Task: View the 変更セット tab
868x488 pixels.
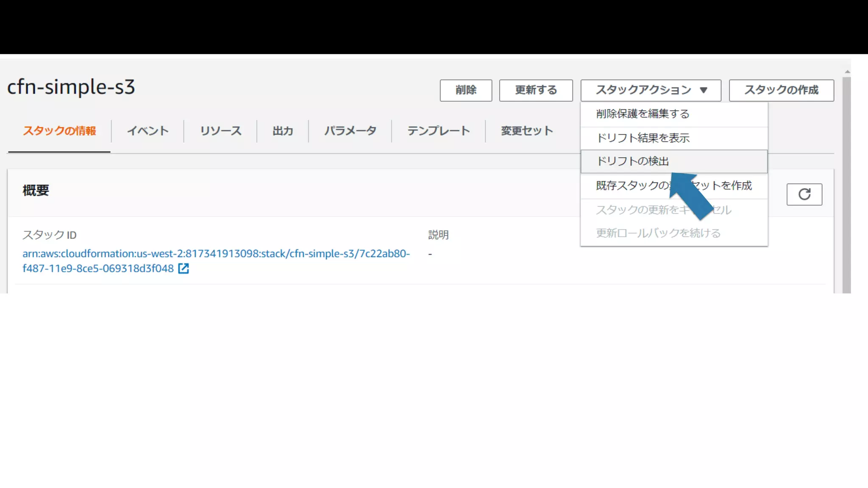Action: pos(527,131)
